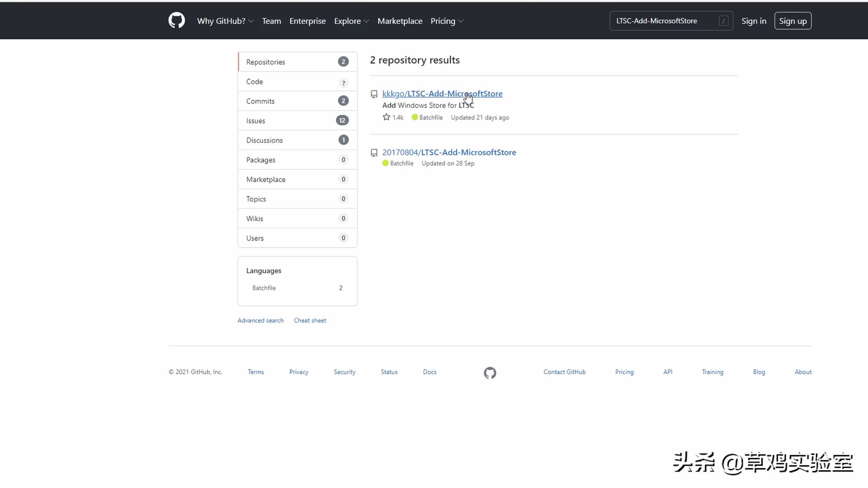Image resolution: width=868 pixels, height=488 pixels.
Task: Open the Advanced search link
Action: (x=260, y=320)
